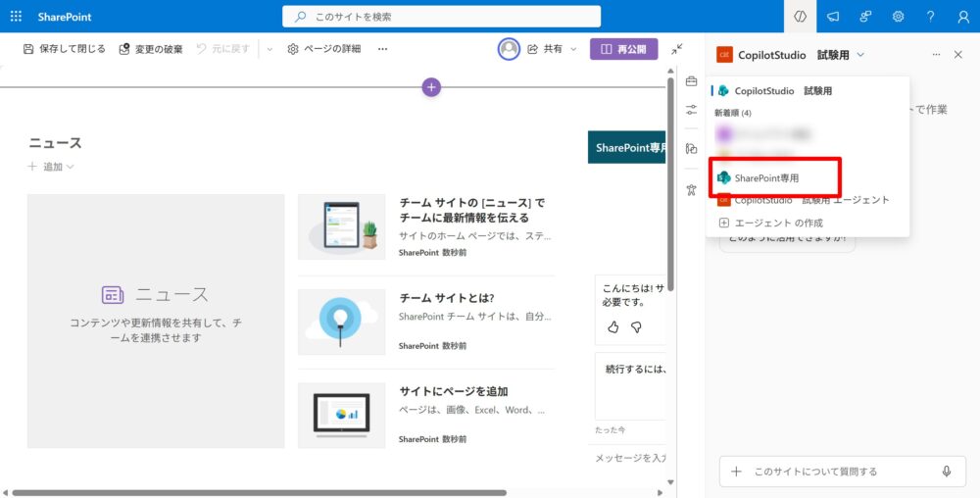Click the microphone icon in chat box
This screenshot has width=980, height=498.
947,472
